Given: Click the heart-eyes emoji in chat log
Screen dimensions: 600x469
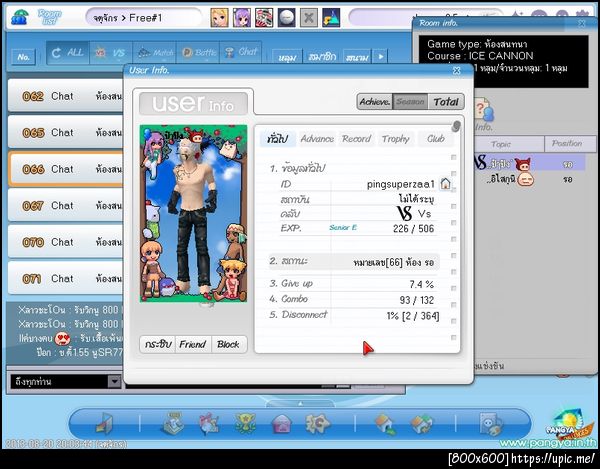Looking at the screenshot, I should click(x=62, y=339).
